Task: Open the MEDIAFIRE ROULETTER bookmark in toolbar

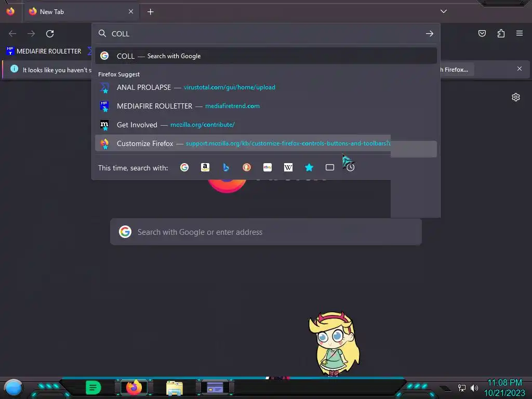Action: [44, 51]
